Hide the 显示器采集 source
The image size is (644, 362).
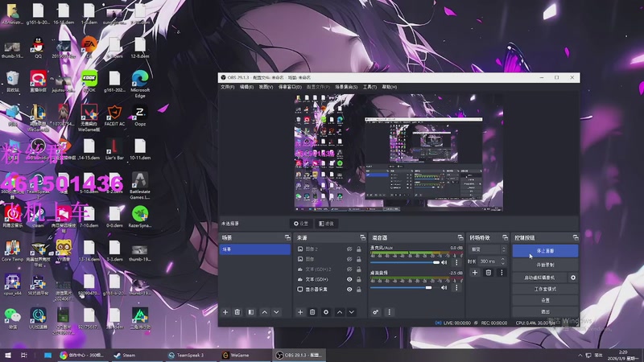(349, 290)
